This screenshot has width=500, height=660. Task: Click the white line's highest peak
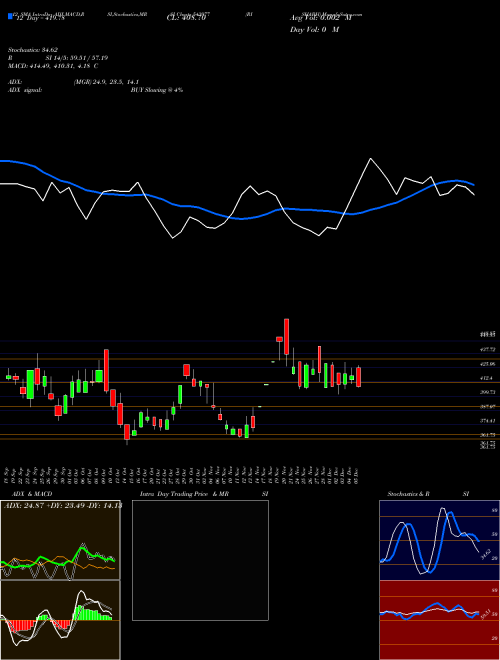point(370,159)
